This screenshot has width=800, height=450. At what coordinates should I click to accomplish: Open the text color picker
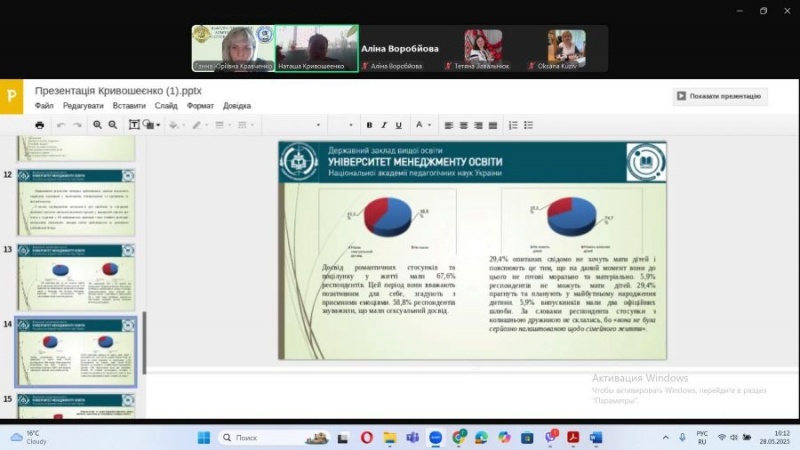point(419,125)
